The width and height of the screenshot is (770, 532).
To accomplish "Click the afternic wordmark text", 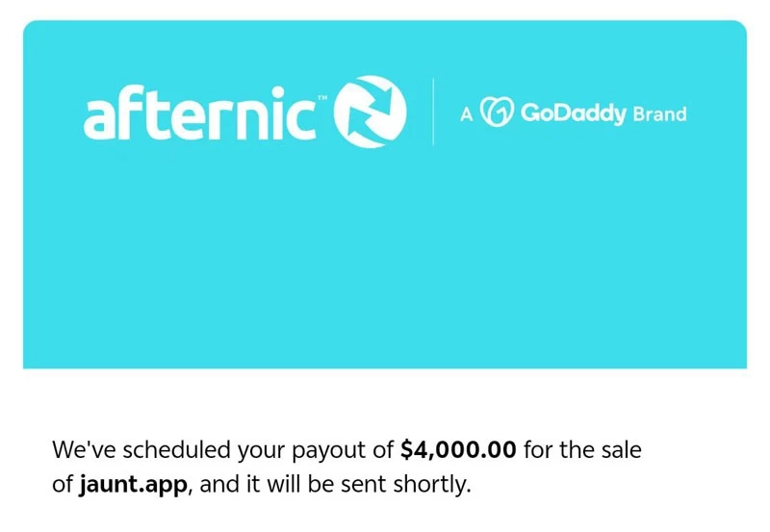I will 199,114.
